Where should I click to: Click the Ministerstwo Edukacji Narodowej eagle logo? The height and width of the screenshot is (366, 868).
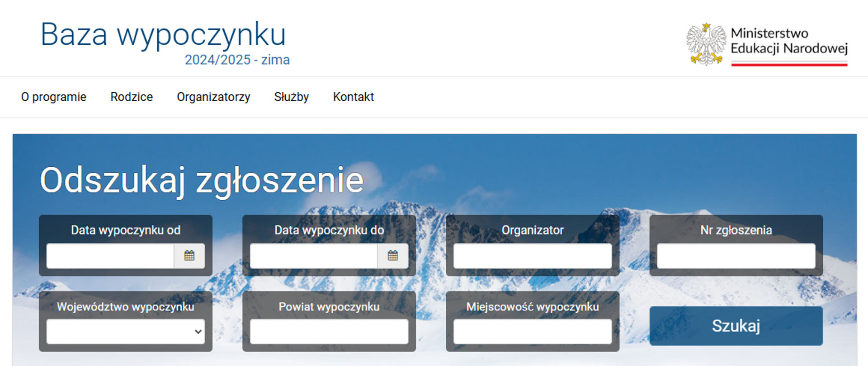(x=706, y=44)
